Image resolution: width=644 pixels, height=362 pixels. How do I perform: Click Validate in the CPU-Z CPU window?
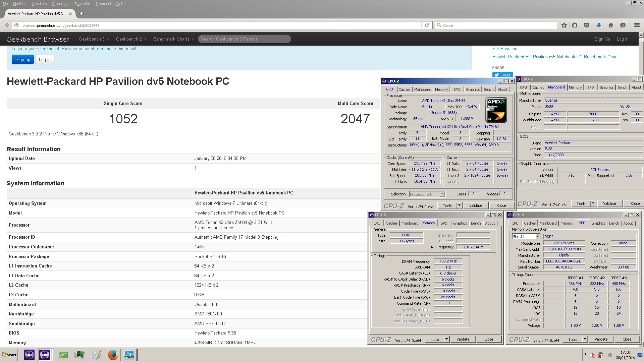[476, 205]
